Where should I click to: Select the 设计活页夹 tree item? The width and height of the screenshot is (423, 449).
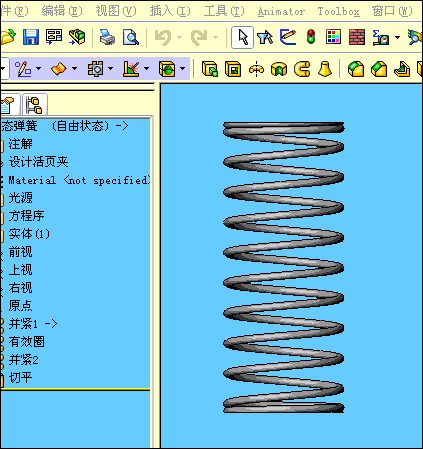38,162
